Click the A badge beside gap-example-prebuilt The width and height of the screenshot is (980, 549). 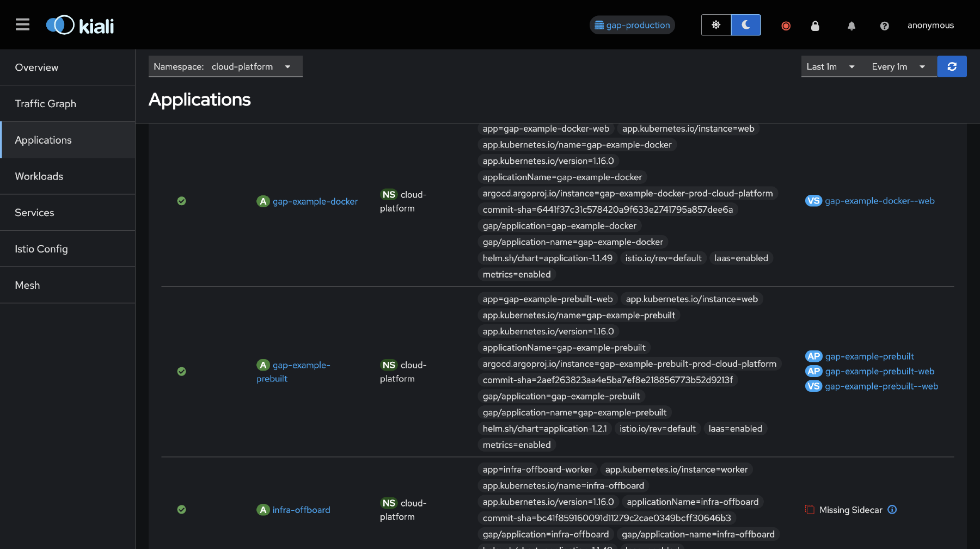click(263, 365)
